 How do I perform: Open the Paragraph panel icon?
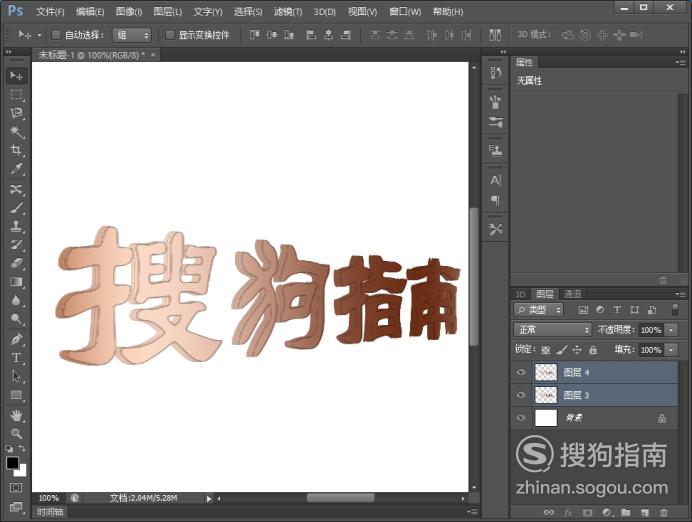point(496,201)
